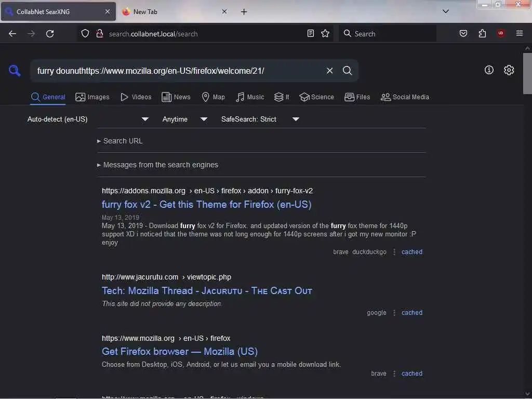The image size is (532, 399).
Task: Open a new browser tab
Action: pos(244,12)
